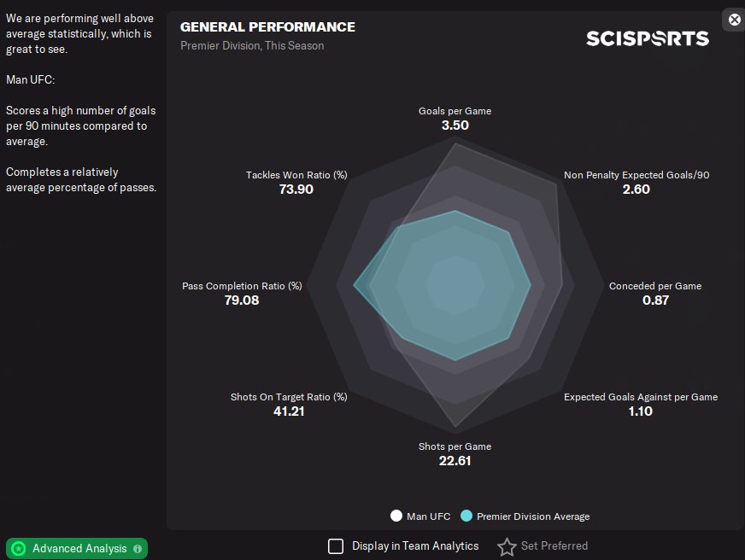Close the General Performance panel
The height and width of the screenshot is (560, 745).
pos(734,20)
